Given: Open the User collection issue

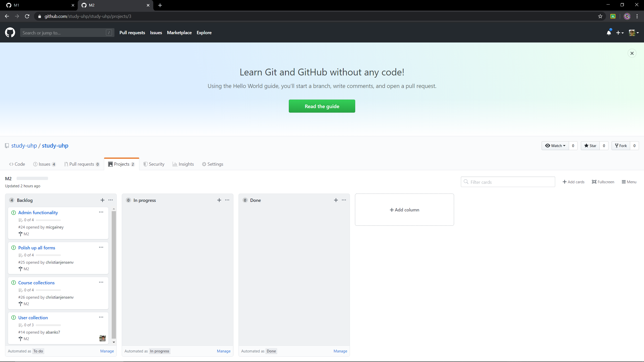Looking at the screenshot, I should click(33, 318).
